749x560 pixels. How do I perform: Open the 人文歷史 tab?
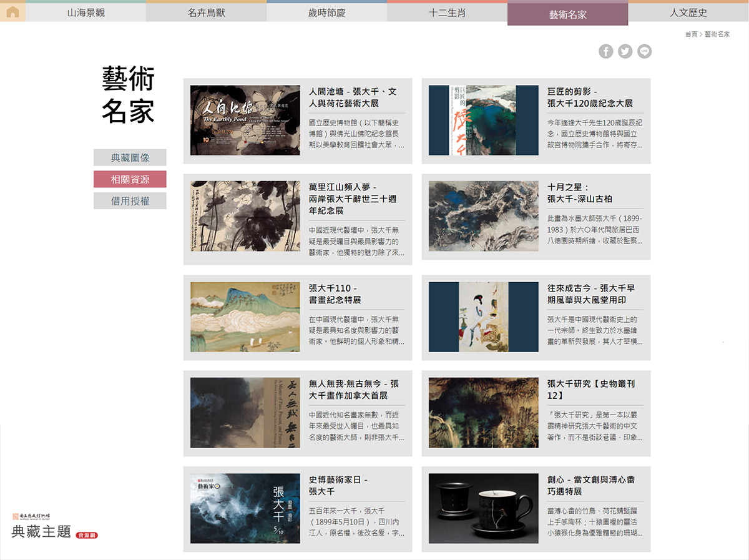tap(688, 12)
